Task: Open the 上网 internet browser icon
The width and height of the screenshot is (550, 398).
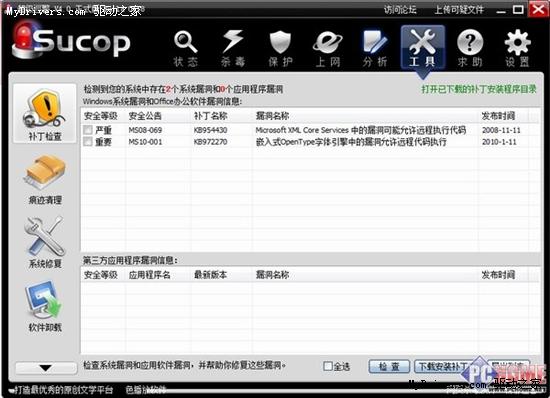Action: coord(328,48)
